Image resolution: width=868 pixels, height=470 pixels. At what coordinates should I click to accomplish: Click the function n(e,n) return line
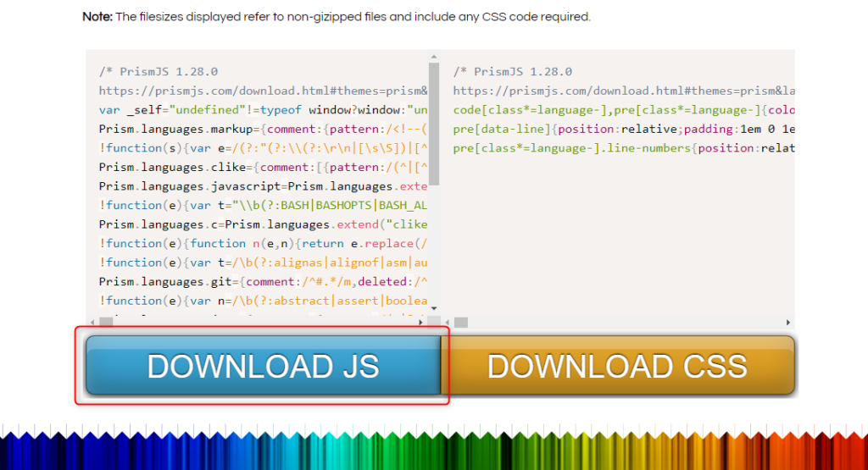click(x=264, y=243)
